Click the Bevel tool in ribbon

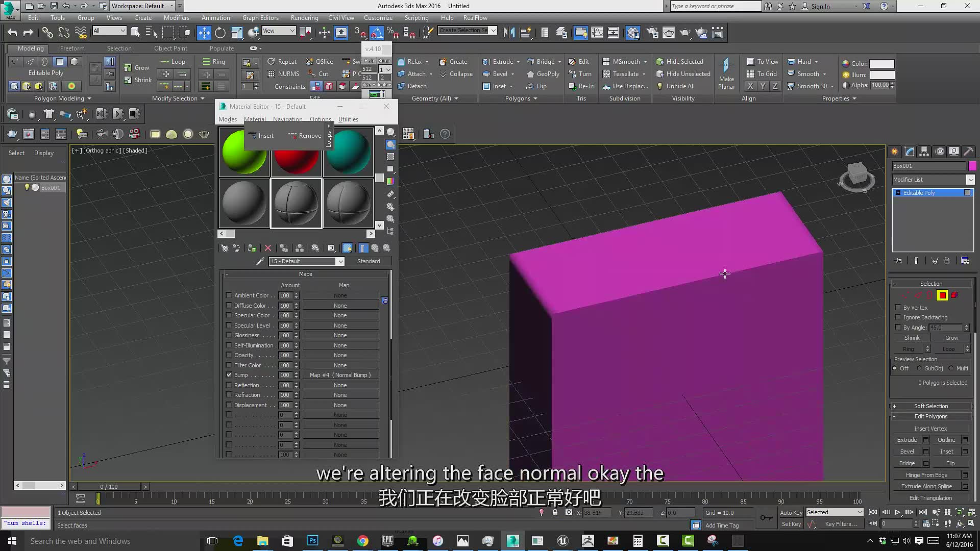coord(495,73)
